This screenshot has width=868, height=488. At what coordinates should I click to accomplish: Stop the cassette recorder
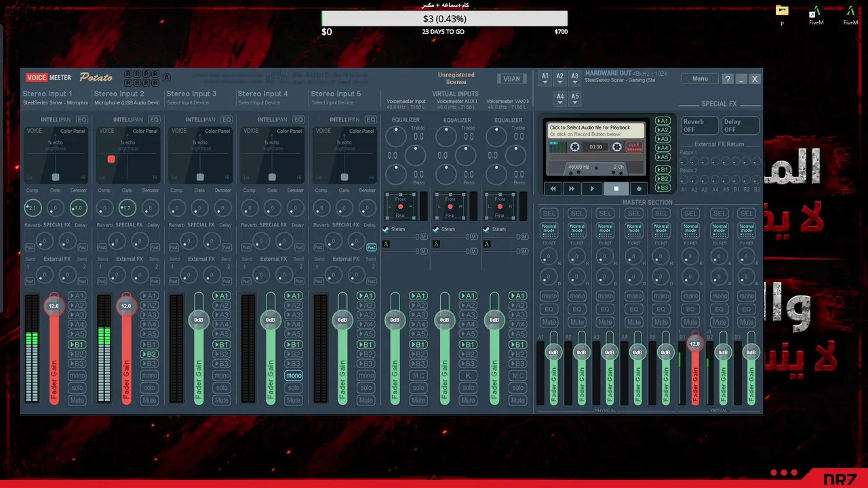point(616,189)
